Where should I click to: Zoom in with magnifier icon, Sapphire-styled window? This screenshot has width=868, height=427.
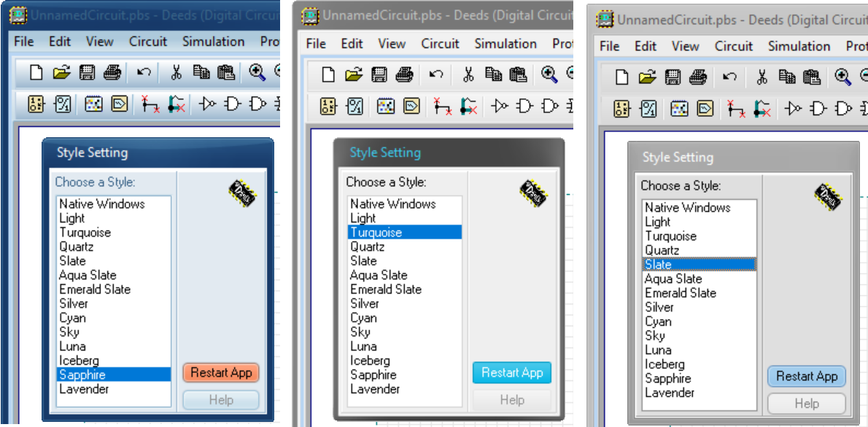coord(257,72)
